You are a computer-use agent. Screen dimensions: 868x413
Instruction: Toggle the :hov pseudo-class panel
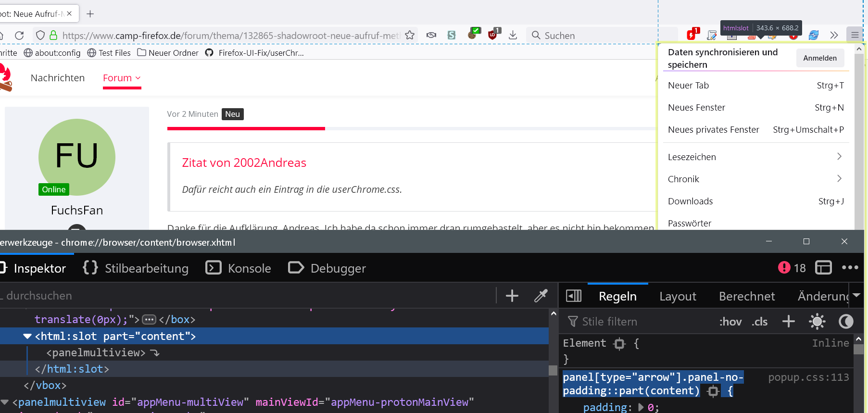pos(730,322)
